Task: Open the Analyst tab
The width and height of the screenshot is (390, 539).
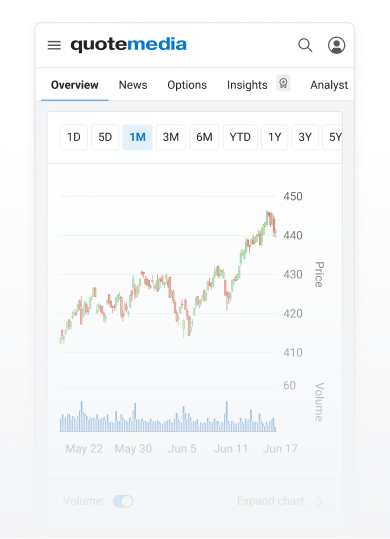Action: (329, 85)
